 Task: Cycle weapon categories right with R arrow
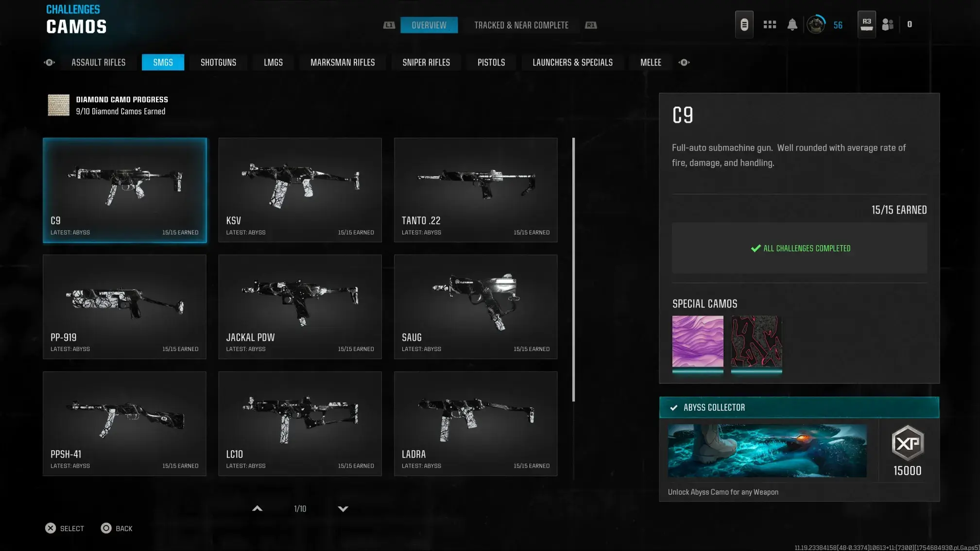(x=684, y=62)
